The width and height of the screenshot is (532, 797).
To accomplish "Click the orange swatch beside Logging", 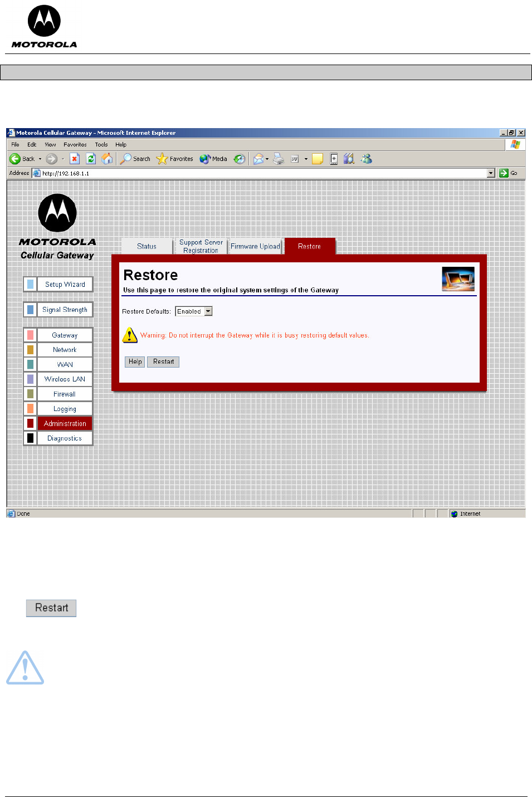I will (x=30, y=409).
